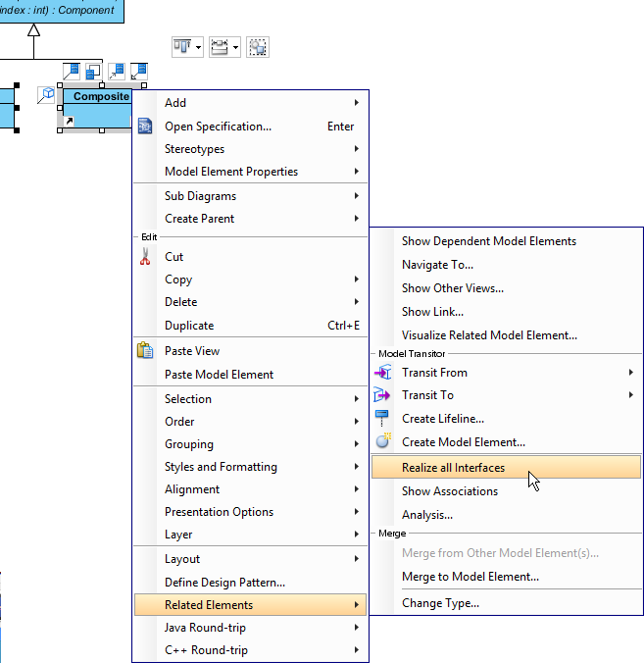Image resolution: width=644 pixels, height=663 pixels.
Task: Expand the Create Parent submenu arrow
Action: click(x=357, y=218)
